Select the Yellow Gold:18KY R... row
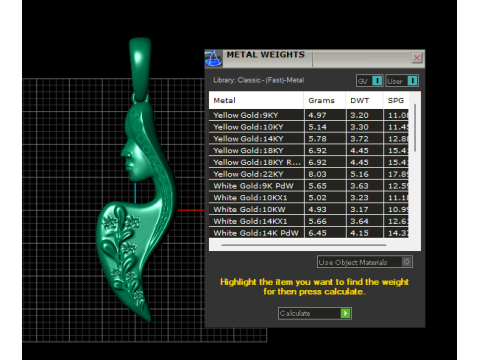The height and width of the screenshot is (360, 480). [x=309, y=162]
